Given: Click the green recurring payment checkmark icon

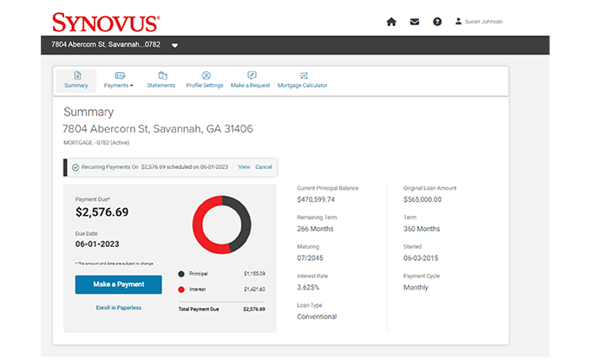Looking at the screenshot, I should [75, 166].
